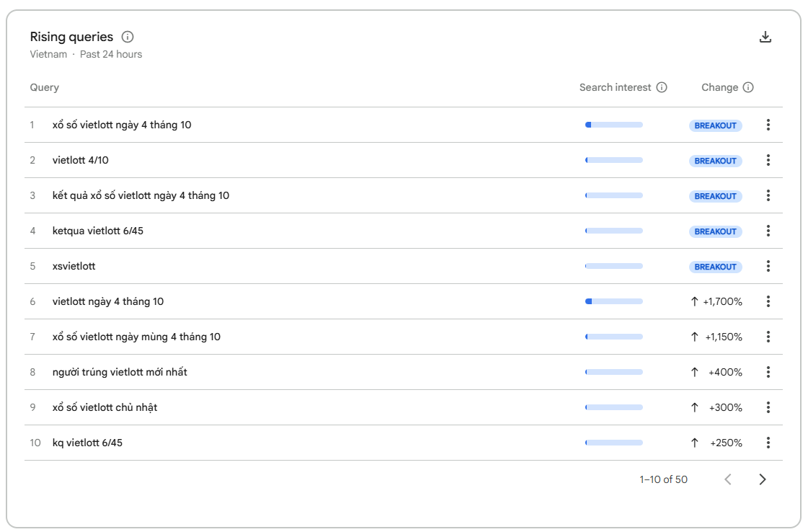808x532 pixels.
Task: Download the Rising queries data
Action: click(765, 37)
